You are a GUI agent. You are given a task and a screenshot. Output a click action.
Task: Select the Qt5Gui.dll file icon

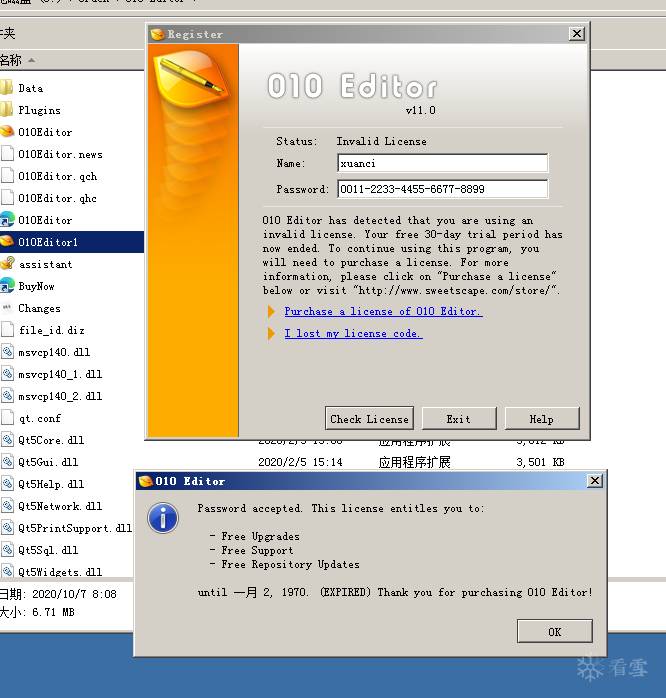point(7,462)
